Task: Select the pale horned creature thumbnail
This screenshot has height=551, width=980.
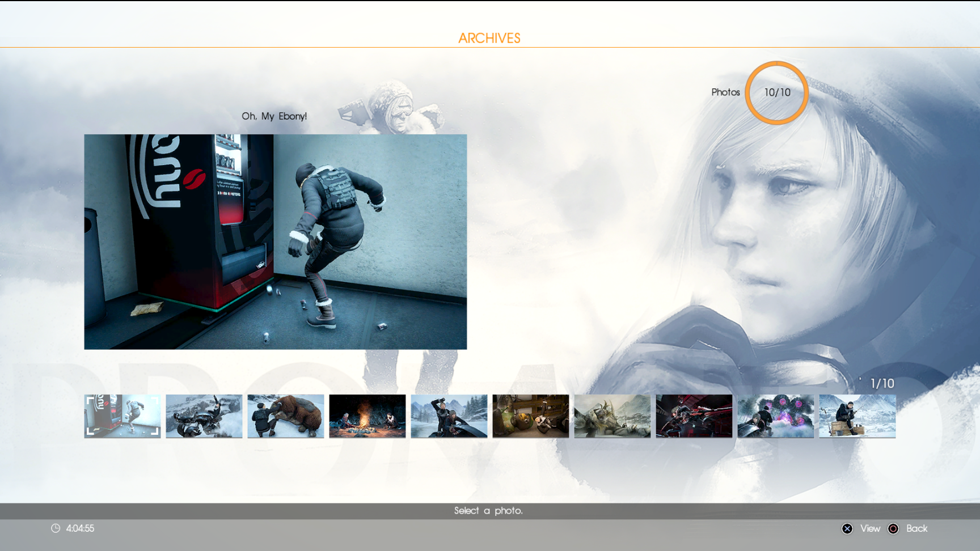Action: point(612,416)
